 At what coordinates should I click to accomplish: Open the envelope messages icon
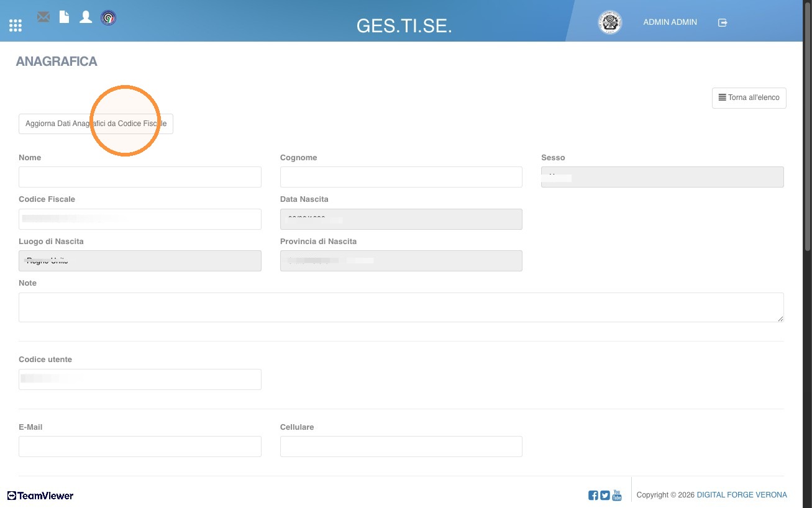point(43,17)
